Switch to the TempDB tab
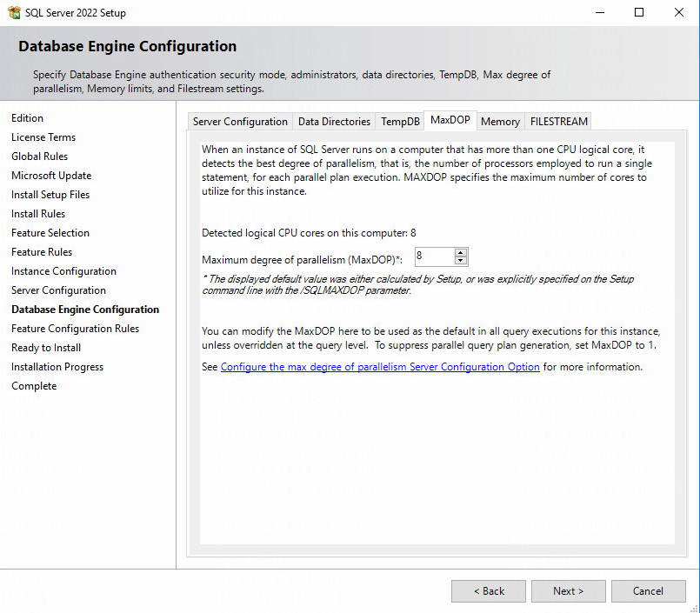 click(x=400, y=122)
